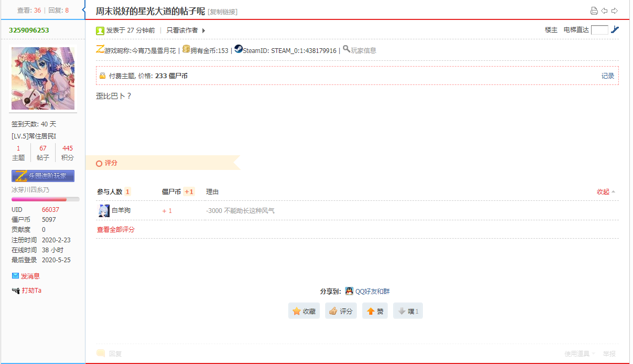Screen dimensions: 633x364
Task: Click the lock icon on the 付费主题 bar
Action: click(x=102, y=75)
